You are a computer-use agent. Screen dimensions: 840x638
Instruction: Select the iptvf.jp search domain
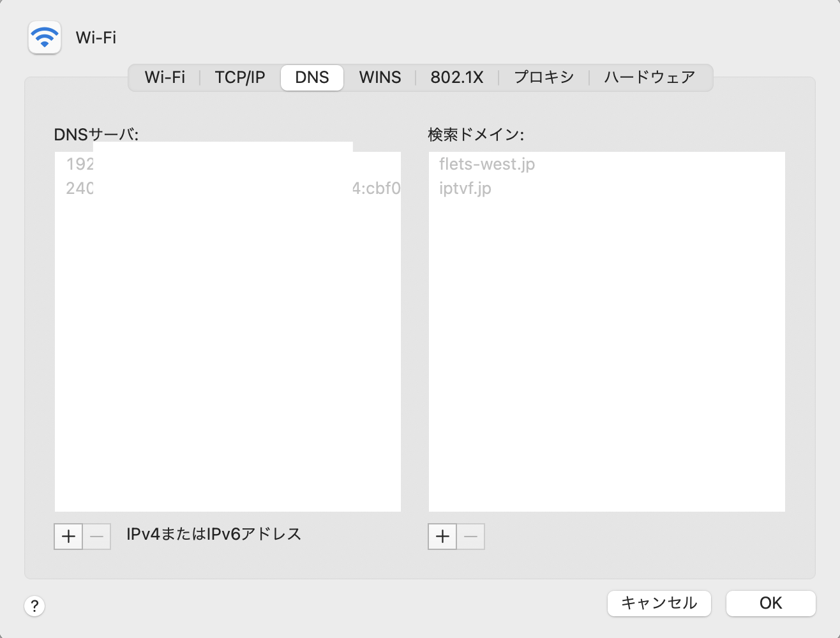point(465,188)
